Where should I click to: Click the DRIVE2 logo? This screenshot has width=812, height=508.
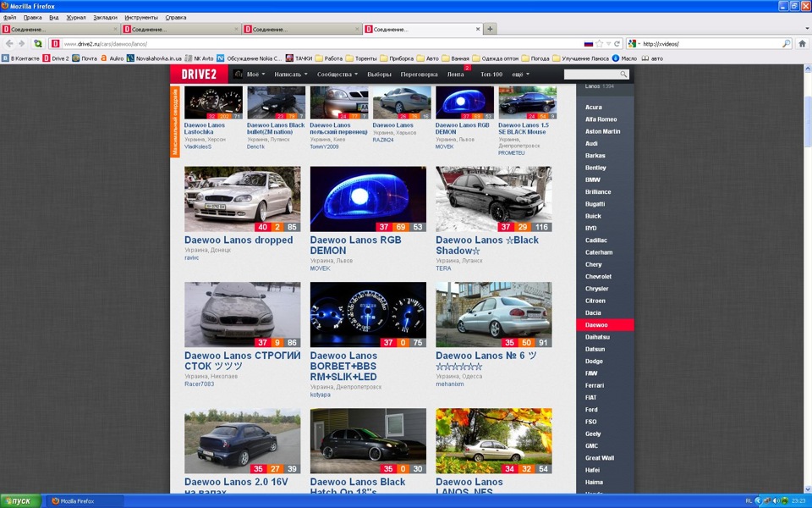tap(199, 75)
